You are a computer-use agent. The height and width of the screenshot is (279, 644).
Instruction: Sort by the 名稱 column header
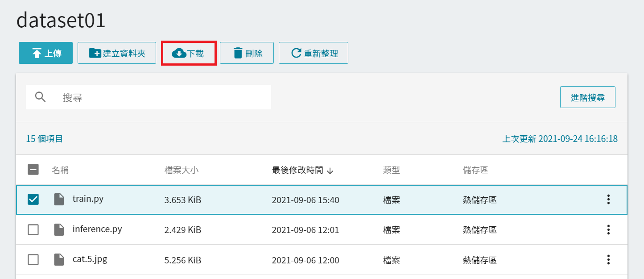pyautogui.click(x=60, y=170)
